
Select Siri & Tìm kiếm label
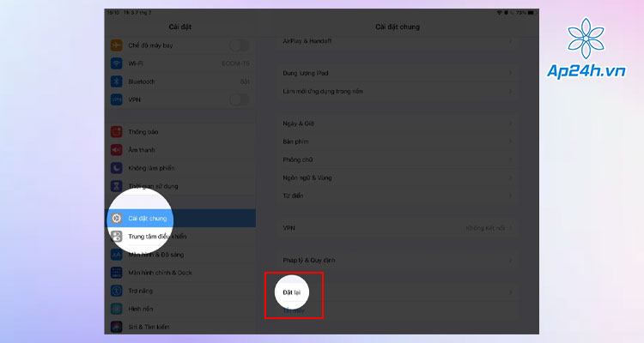pos(149,327)
